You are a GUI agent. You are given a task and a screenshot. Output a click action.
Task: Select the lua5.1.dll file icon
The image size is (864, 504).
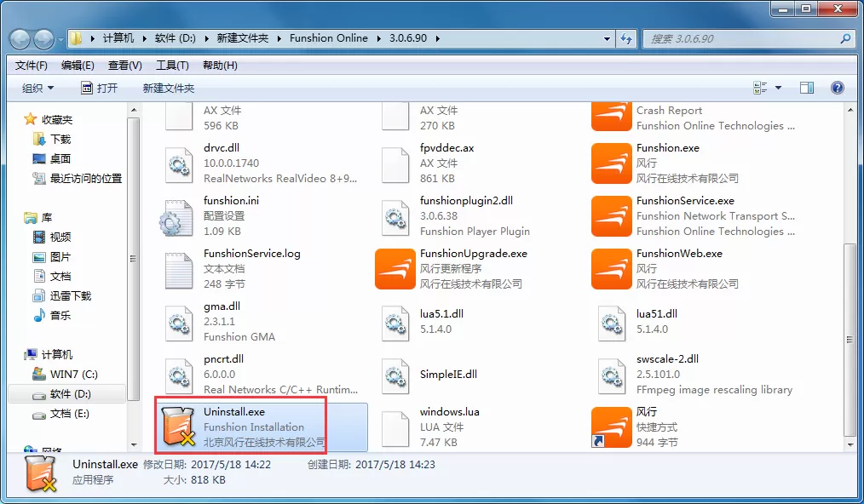[x=395, y=323]
